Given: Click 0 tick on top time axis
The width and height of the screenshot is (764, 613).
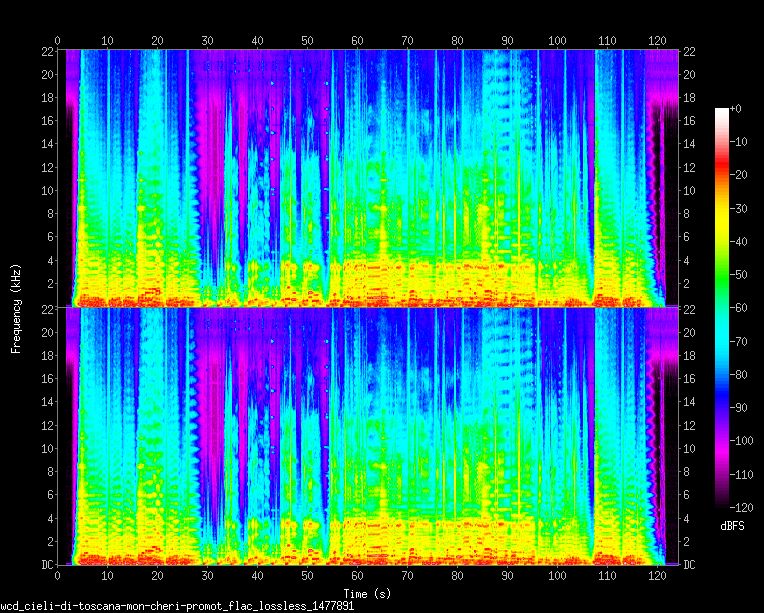Looking at the screenshot, I should click(58, 40).
